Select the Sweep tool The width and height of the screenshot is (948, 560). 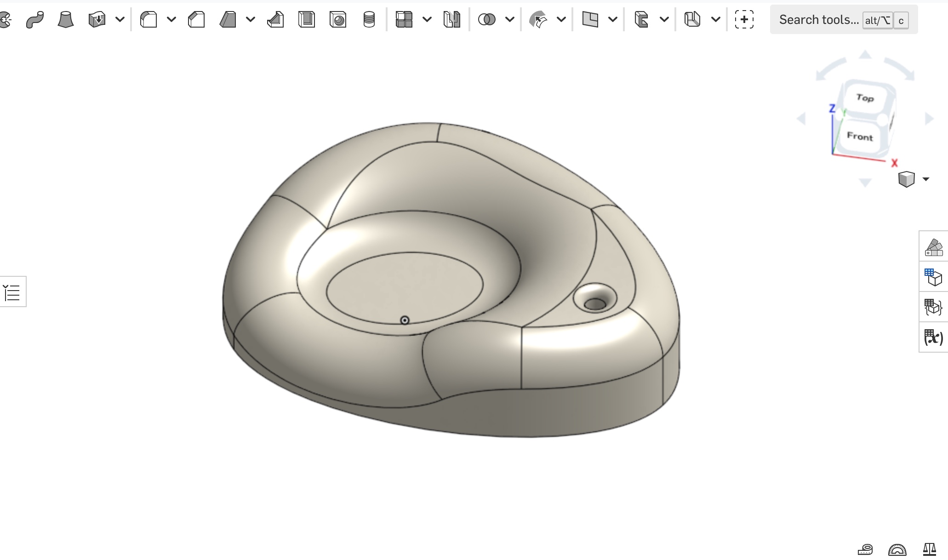click(35, 19)
